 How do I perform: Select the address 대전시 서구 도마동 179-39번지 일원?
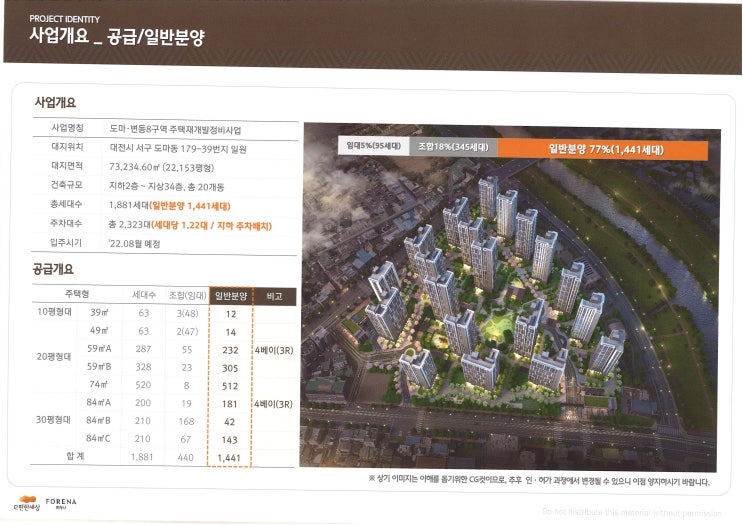tap(178, 149)
